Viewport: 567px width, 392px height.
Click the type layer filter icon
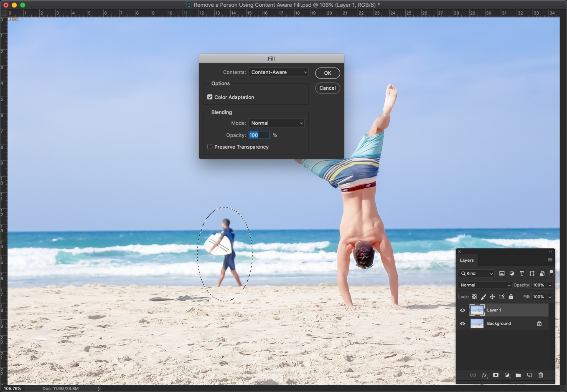(522, 273)
